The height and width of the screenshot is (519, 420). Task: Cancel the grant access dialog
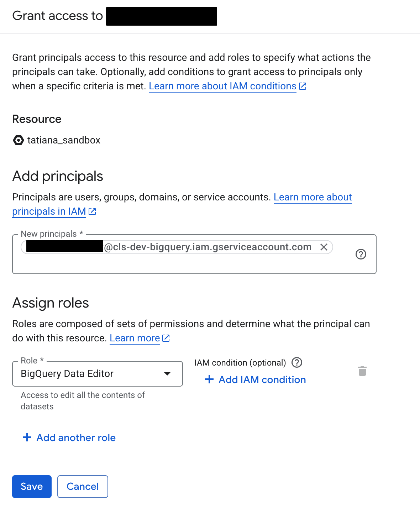(83, 487)
